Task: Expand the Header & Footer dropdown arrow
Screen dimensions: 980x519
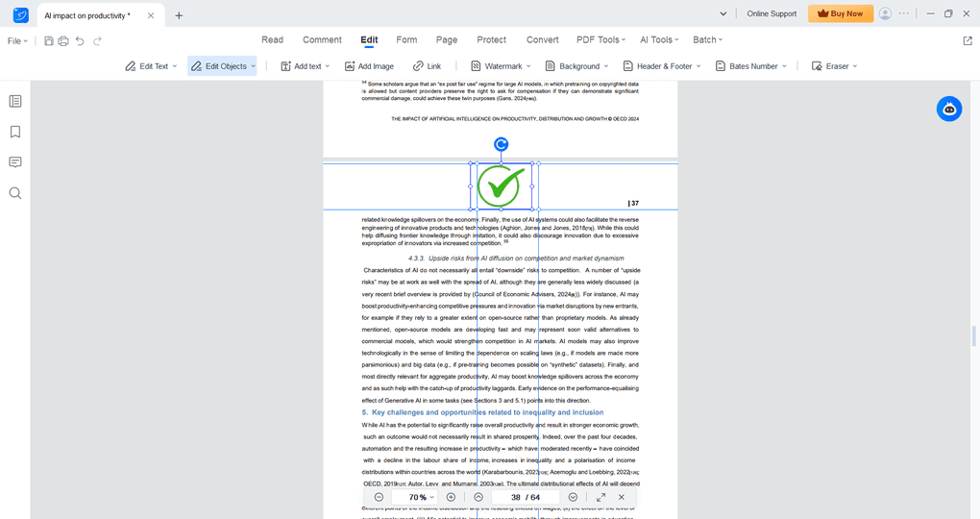Action: tap(698, 66)
